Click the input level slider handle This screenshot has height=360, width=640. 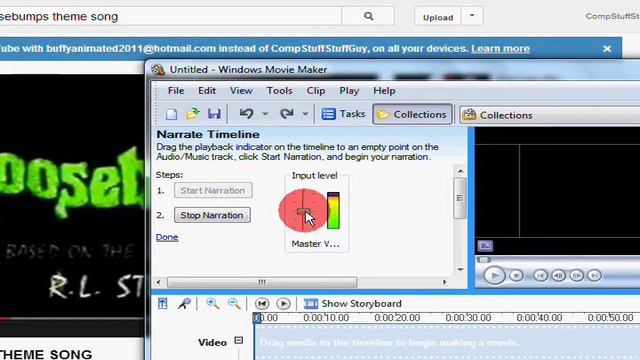303,211
